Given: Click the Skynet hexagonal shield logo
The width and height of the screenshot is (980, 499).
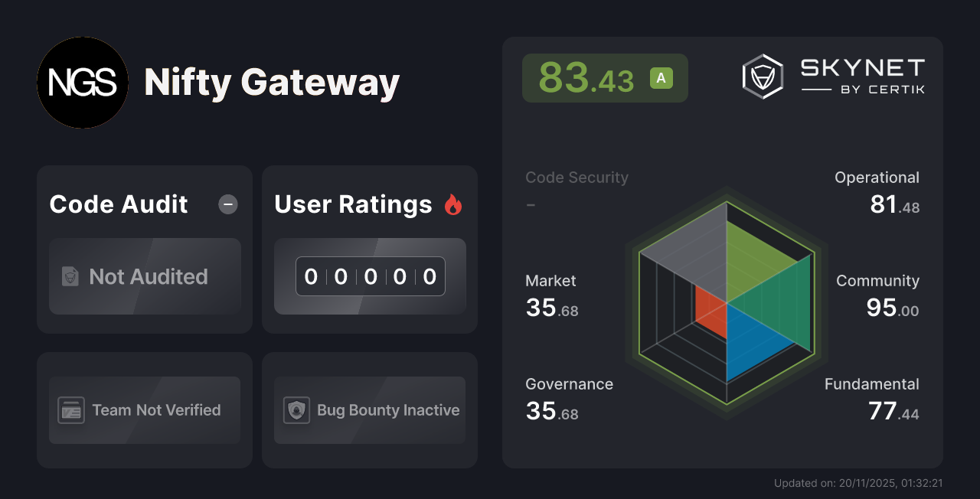Looking at the screenshot, I should [762, 75].
